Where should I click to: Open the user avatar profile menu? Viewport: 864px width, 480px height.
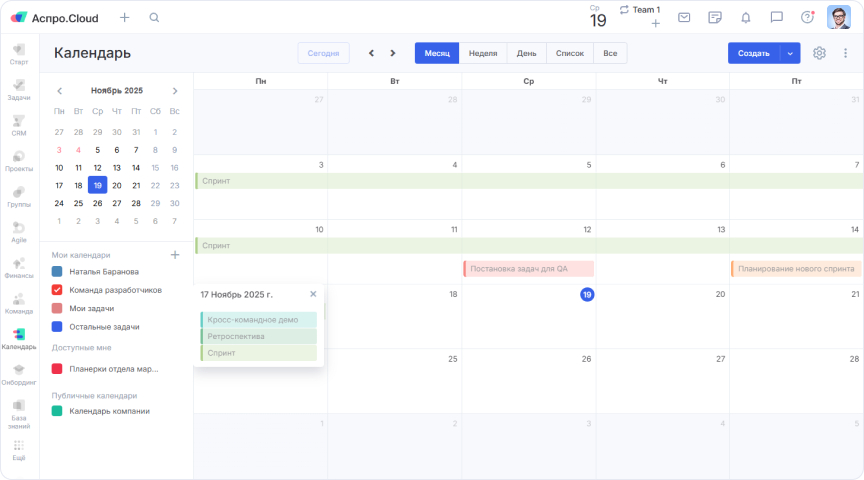[x=839, y=18]
